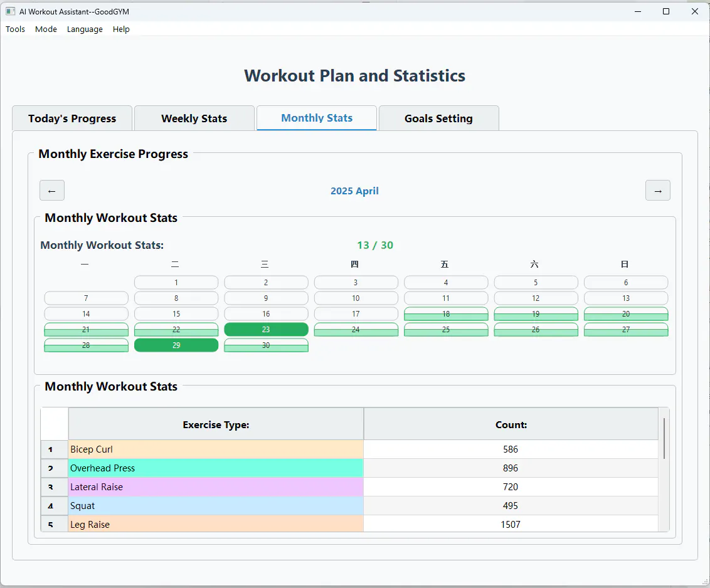The height and width of the screenshot is (588, 710).
Task: Select calendar day 18
Action: [x=446, y=313]
